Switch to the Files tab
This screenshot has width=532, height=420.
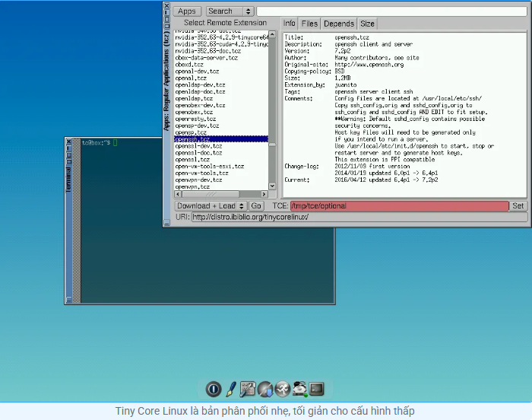click(309, 24)
